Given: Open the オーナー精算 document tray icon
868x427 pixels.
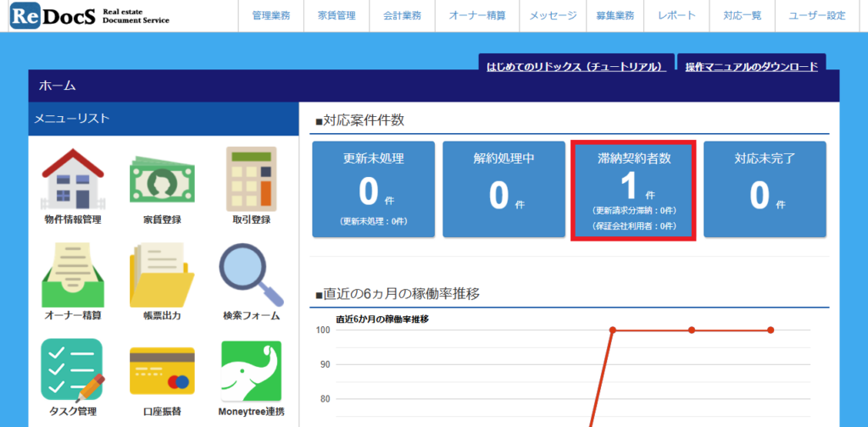Looking at the screenshot, I should coord(73,275).
